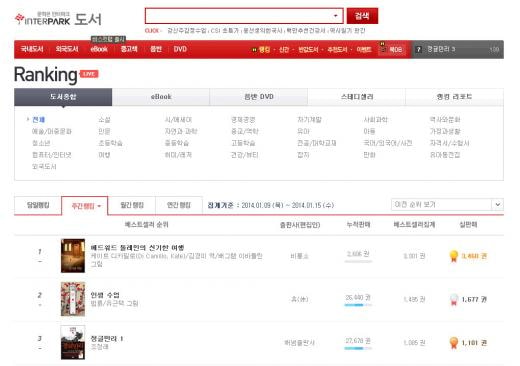Select the 전체 category

[39, 119]
